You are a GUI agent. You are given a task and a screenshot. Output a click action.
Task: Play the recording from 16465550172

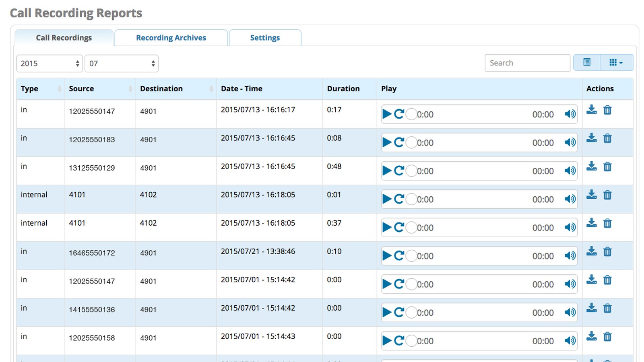[387, 256]
